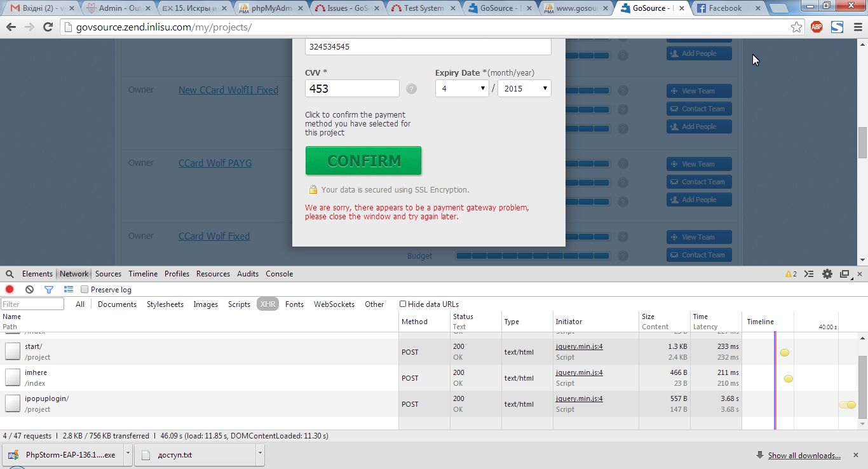Show All network request types
The height and width of the screenshot is (469, 868).
click(80, 304)
